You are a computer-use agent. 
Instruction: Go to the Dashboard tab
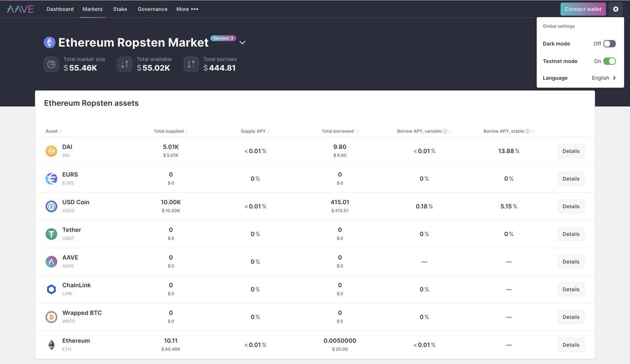60,9
